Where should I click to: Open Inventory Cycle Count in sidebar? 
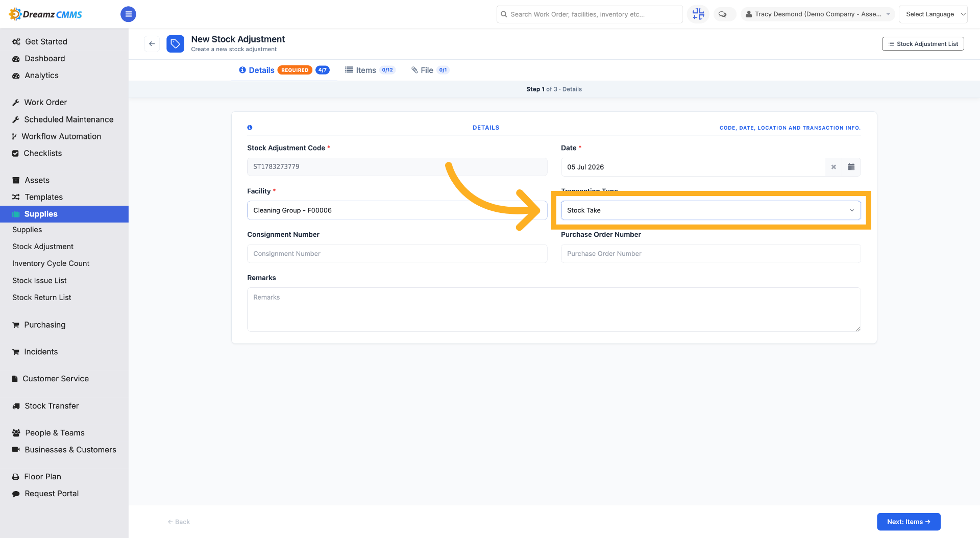51,263
